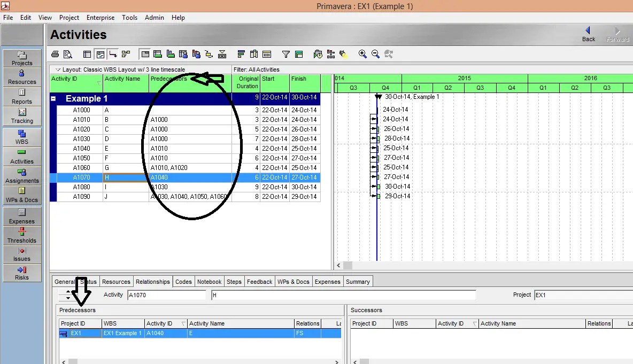Open the Group and Sort icon
633x364 pixels.
(299, 54)
